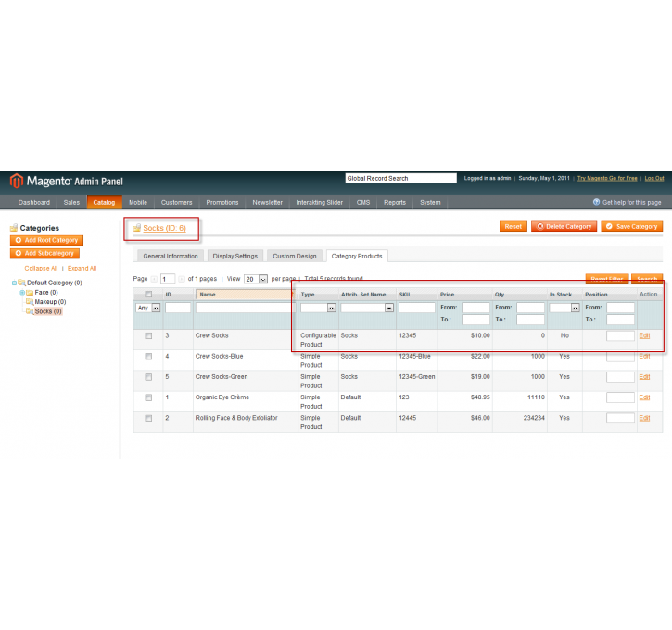Screen dimensions: 672x630
Task: Tick the checkbox for Crew Socks row
Action: [148, 335]
